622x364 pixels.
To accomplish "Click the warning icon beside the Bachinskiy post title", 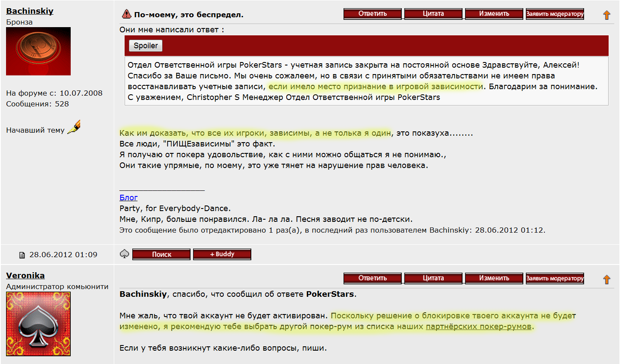I will click(126, 14).
